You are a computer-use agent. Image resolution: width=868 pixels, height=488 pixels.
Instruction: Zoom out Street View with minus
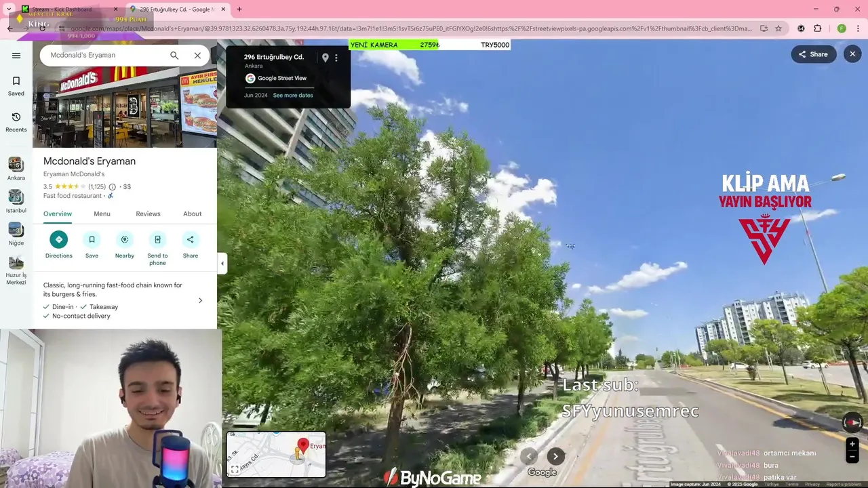852,457
